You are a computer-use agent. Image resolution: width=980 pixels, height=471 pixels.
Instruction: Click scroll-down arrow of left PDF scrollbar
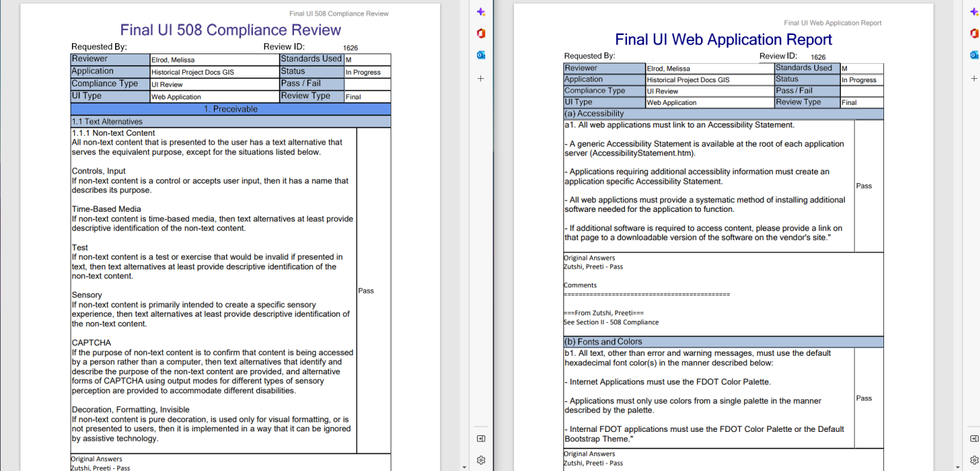pyautogui.click(x=465, y=467)
